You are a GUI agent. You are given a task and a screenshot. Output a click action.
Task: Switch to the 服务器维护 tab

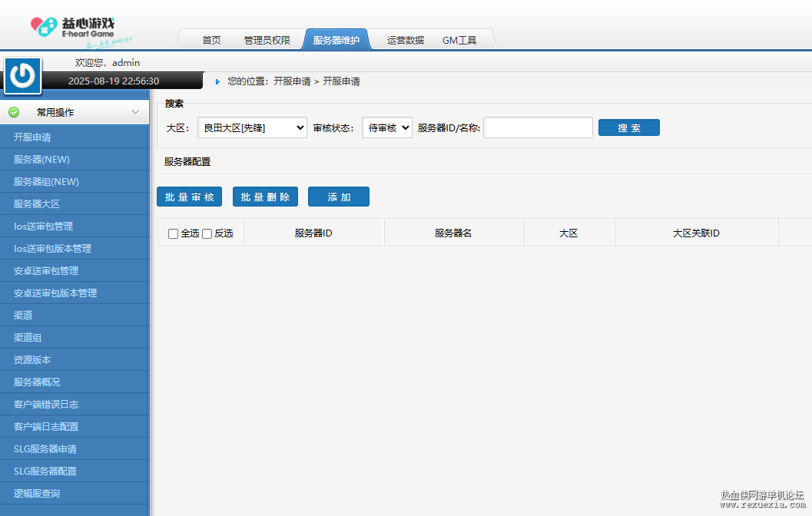click(336, 40)
